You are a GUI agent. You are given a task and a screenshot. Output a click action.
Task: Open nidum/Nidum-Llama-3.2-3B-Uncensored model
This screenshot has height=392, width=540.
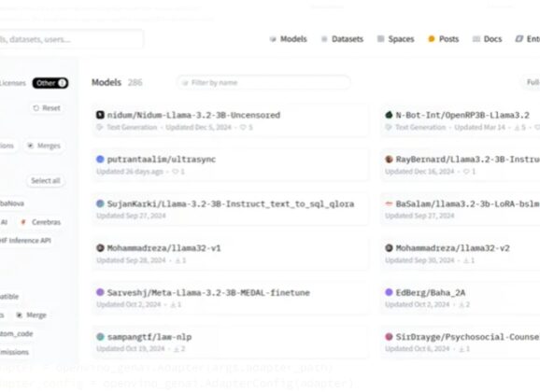231,120
